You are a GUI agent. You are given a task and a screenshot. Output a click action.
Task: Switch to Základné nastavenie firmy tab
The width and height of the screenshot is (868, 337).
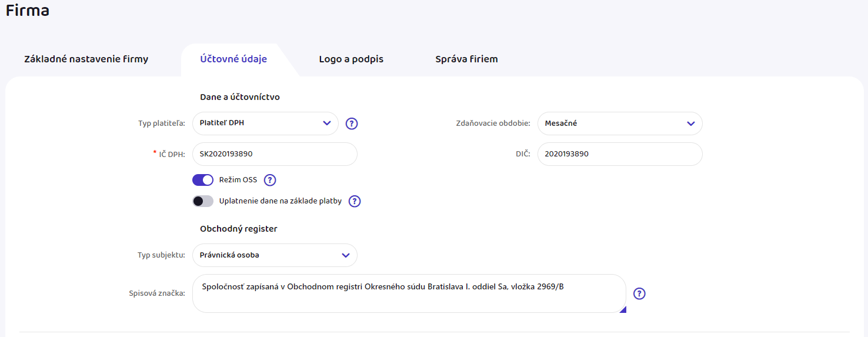86,59
